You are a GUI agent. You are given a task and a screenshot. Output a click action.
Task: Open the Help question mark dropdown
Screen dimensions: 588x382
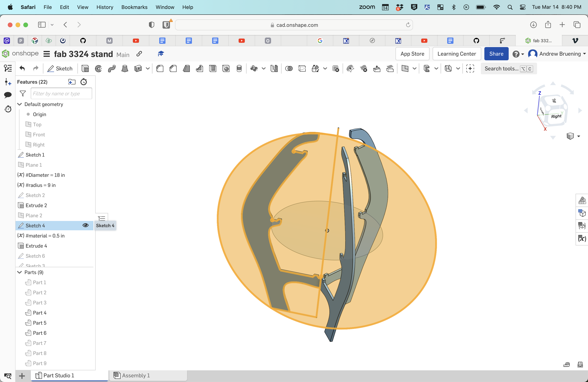518,54
